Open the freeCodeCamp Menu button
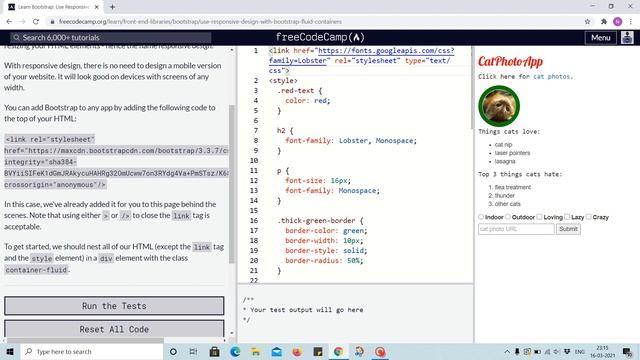640x360 pixels. click(x=600, y=38)
